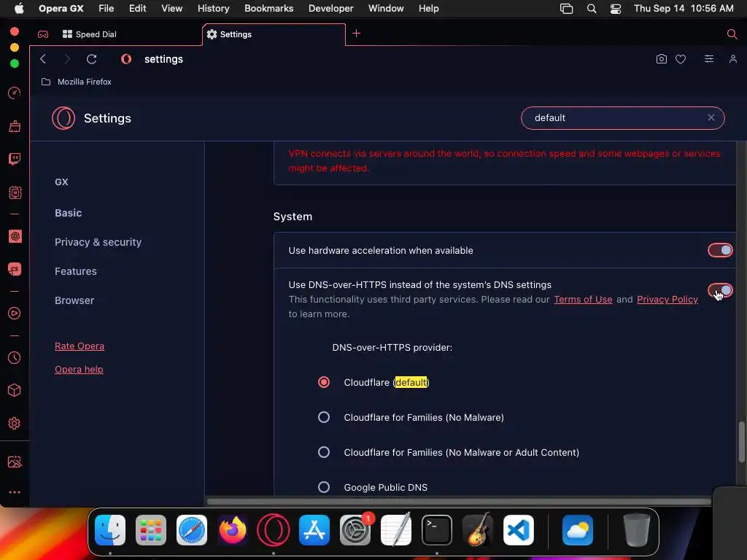Open the Bookmarks menu
This screenshot has width=747, height=560.
click(x=268, y=9)
